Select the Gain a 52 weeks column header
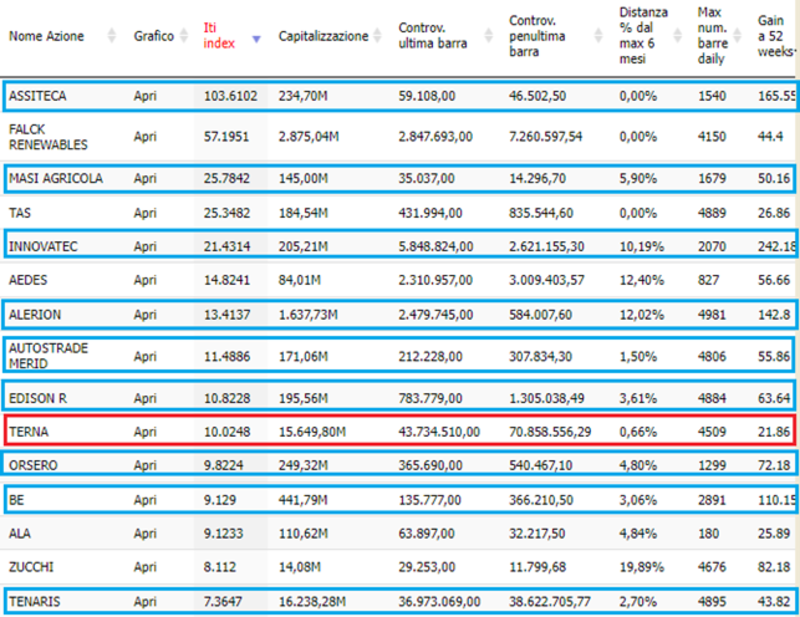Viewport: 800px width, 617px height. pyautogui.click(x=775, y=36)
